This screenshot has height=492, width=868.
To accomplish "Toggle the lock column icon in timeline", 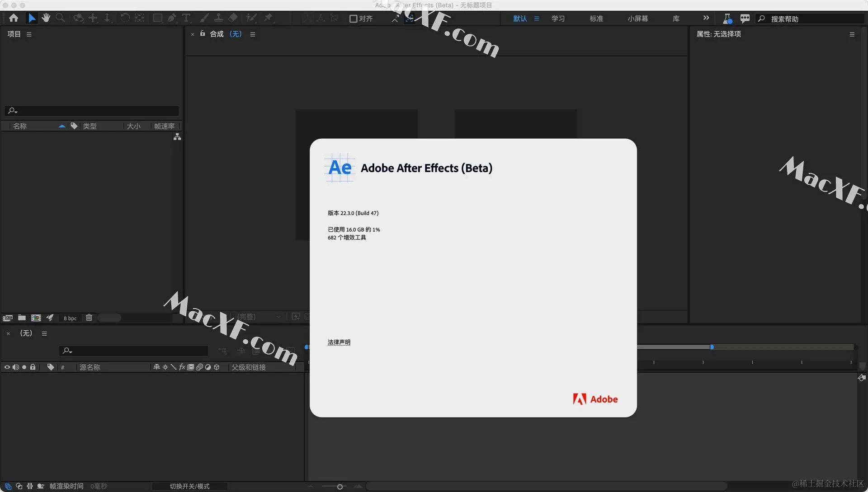I will click(x=33, y=367).
